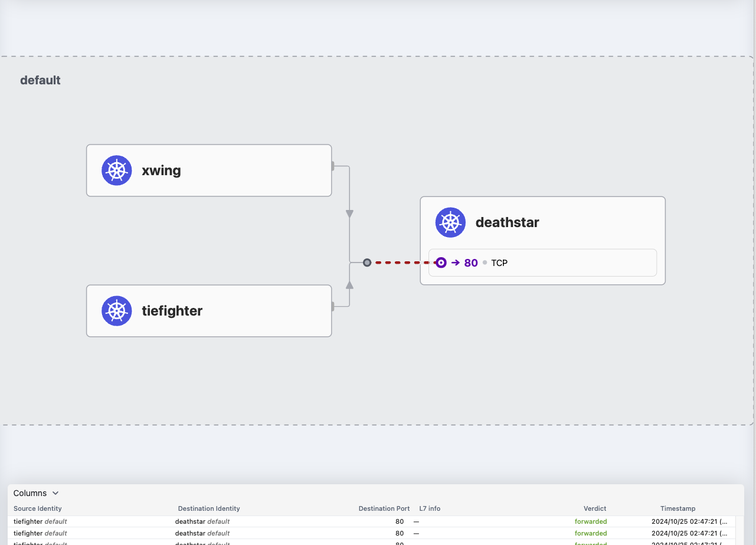
Task: Click the Destination Port column header
Action: coord(384,508)
